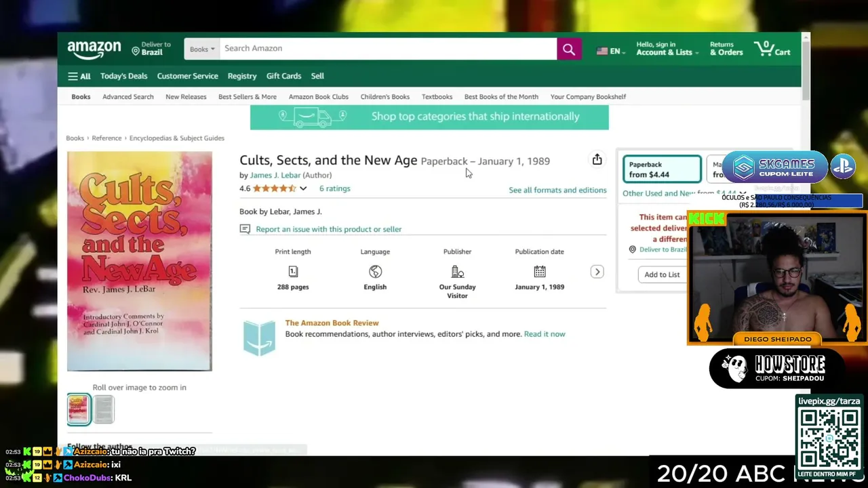Click the Publisher building icon

tap(457, 272)
